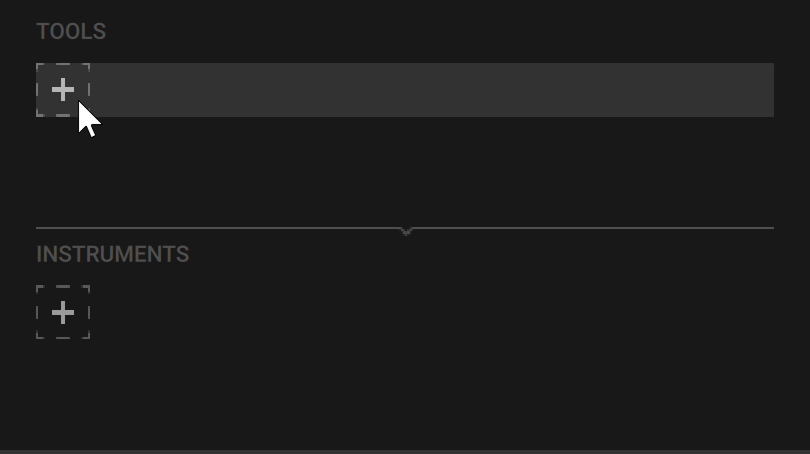
Task: Open the tool picker via plus icon
Action: [63, 90]
